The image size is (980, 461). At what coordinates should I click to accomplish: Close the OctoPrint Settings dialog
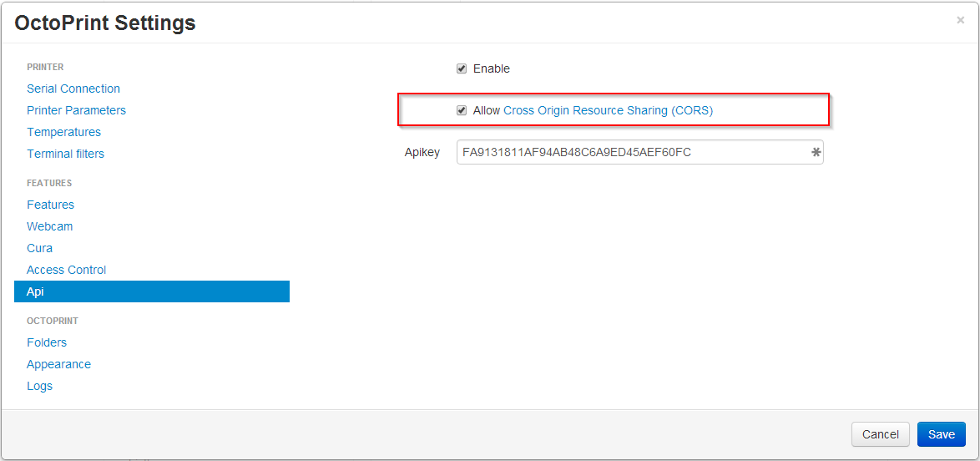(x=960, y=21)
